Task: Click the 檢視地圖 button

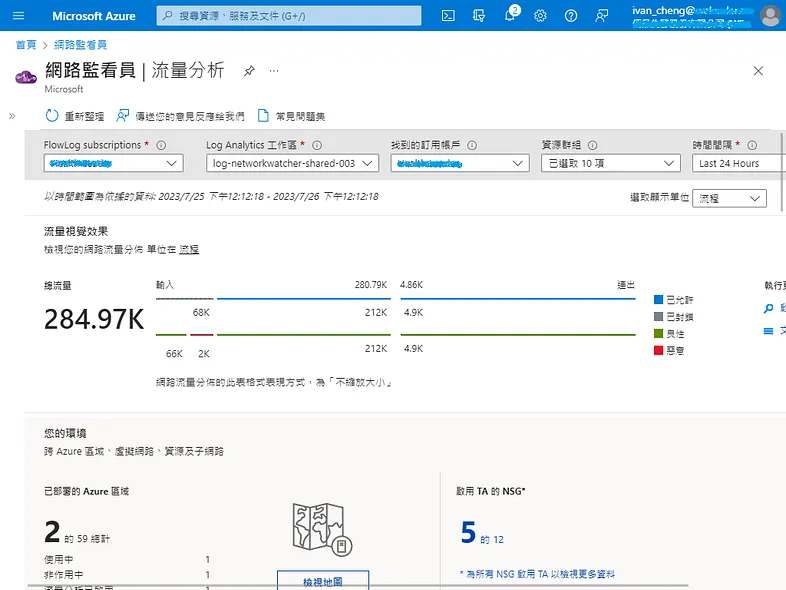Action: pos(323,580)
